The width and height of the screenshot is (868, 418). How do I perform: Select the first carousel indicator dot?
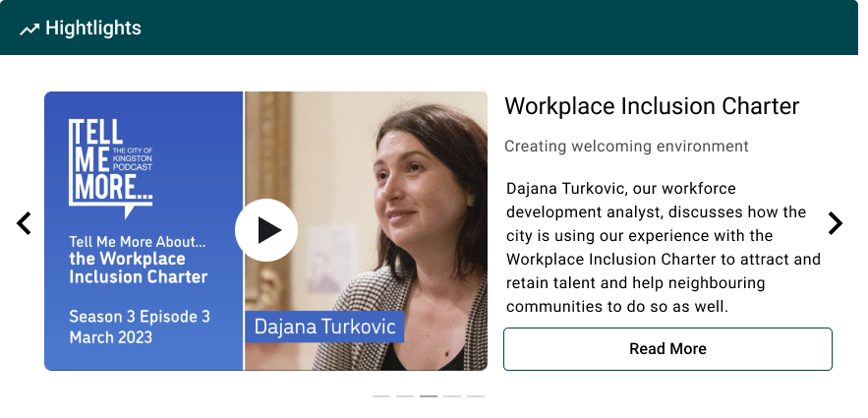pyautogui.click(x=381, y=396)
